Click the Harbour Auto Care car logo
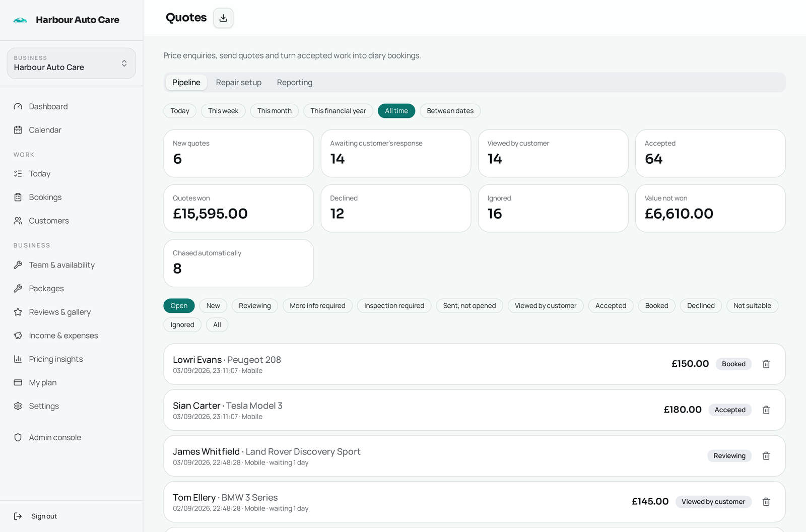 20,20
